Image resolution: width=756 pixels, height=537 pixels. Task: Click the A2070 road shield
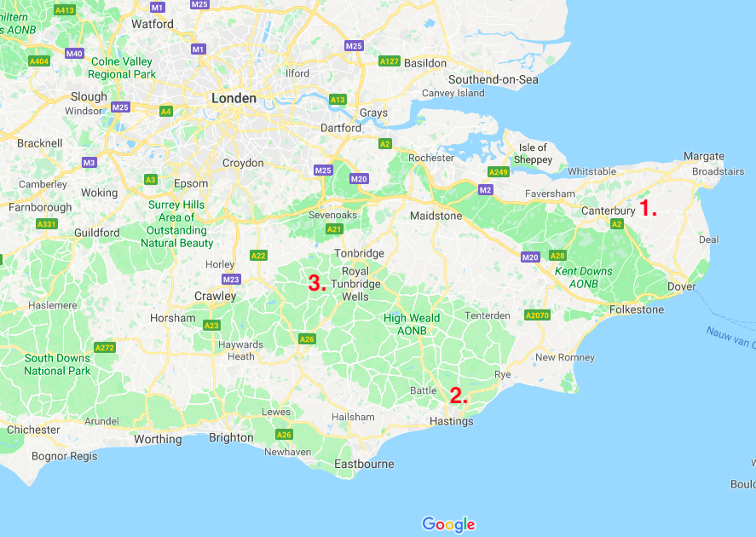(x=538, y=315)
